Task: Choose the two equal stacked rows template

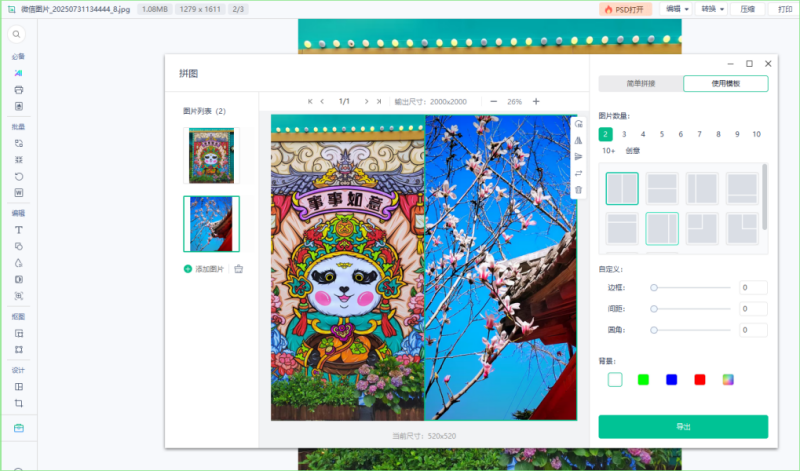Action: point(662,189)
